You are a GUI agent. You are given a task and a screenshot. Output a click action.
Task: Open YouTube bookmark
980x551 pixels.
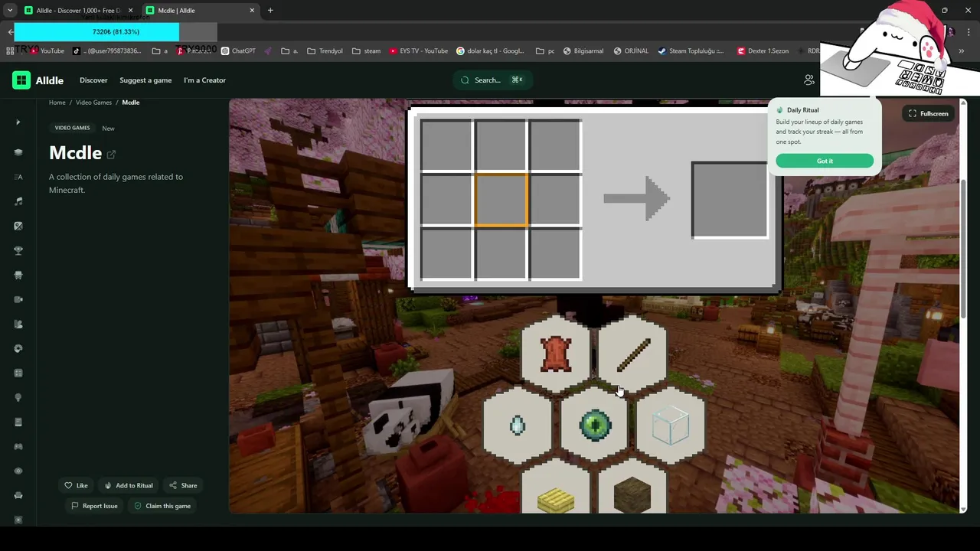click(x=47, y=51)
